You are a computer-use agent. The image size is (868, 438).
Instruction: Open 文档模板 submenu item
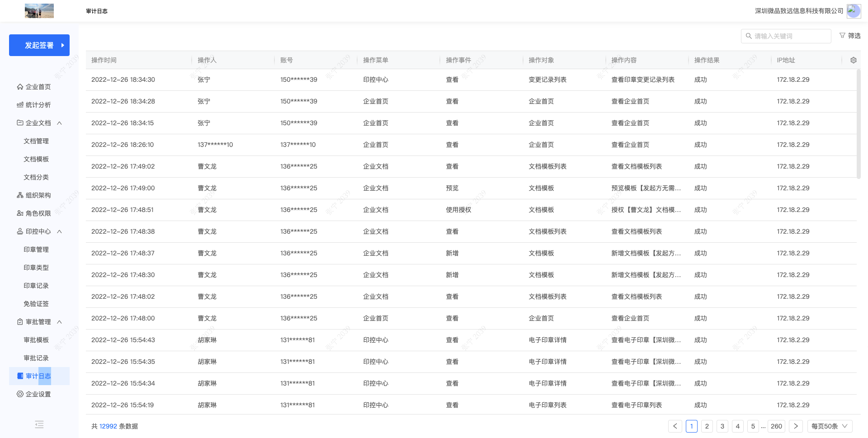coord(36,159)
